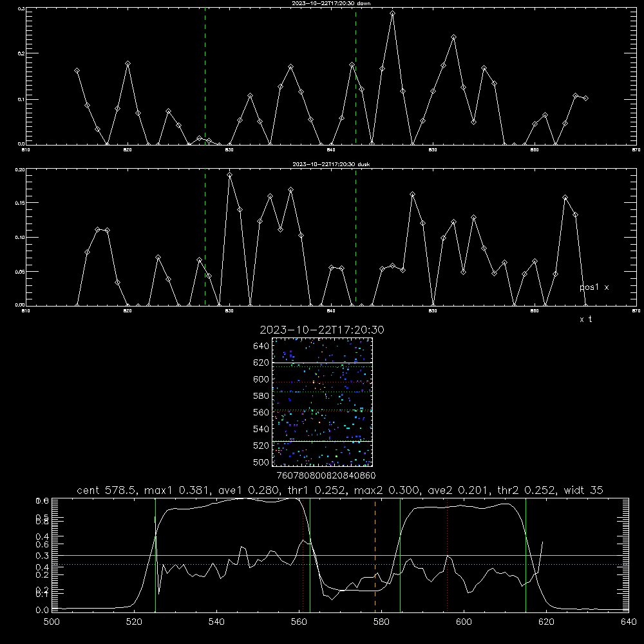Click the dusk plot title text
644x644 pixels.
pyautogui.click(x=331, y=164)
